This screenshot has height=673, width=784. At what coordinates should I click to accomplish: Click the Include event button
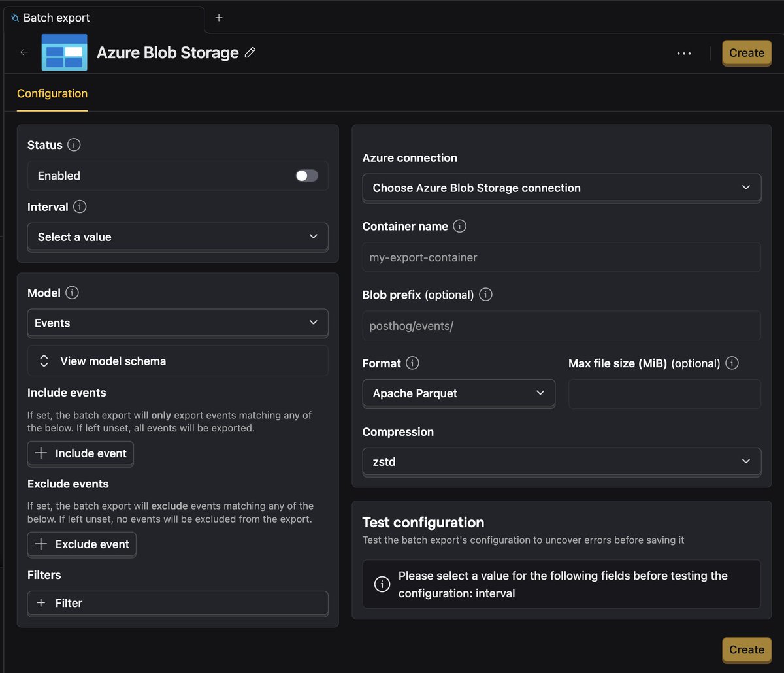click(80, 453)
